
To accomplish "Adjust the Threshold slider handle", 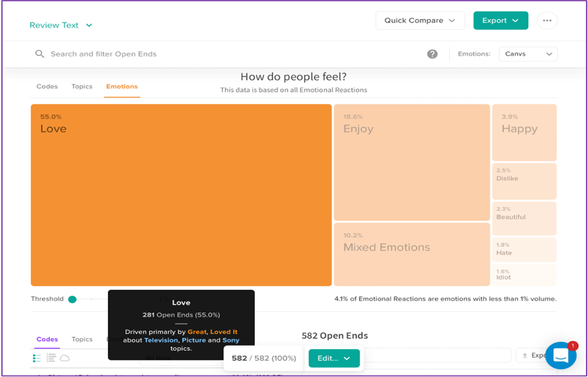I will [x=72, y=299].
